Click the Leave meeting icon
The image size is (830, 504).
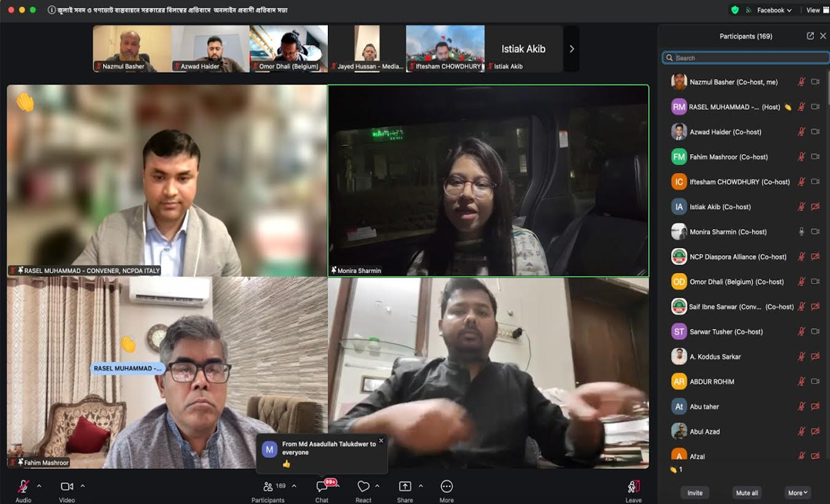pyautogui.click(x=633, y=487)
